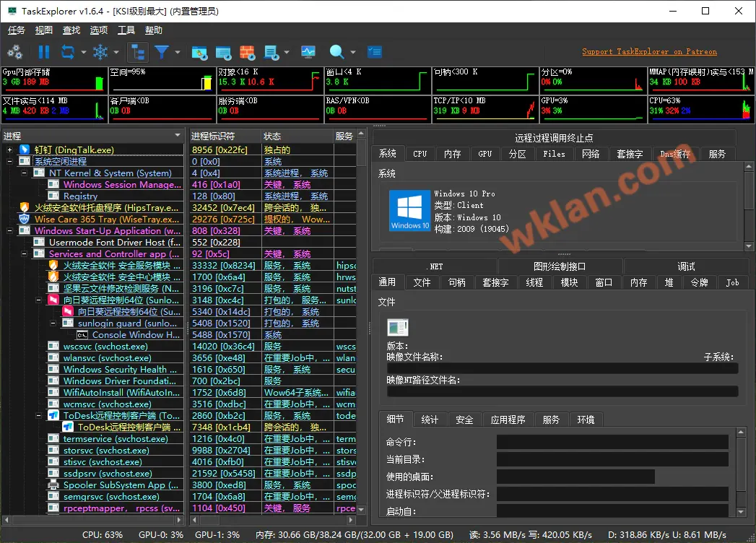Click the file image icon under 文件
This screenshot has width=756, height=543.
[x=398, y=327]
